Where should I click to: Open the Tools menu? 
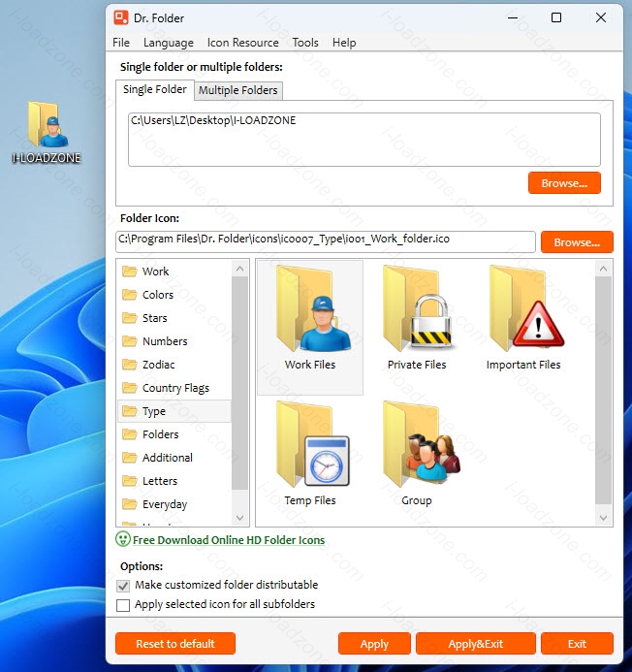[305, 43]
